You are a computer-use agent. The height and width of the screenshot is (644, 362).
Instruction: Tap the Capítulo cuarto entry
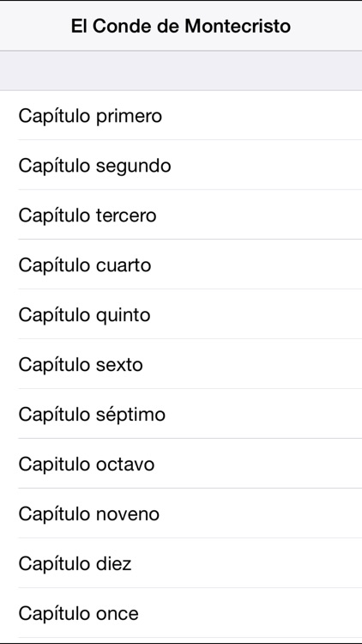pyautogui.click(x=181, y=264)
